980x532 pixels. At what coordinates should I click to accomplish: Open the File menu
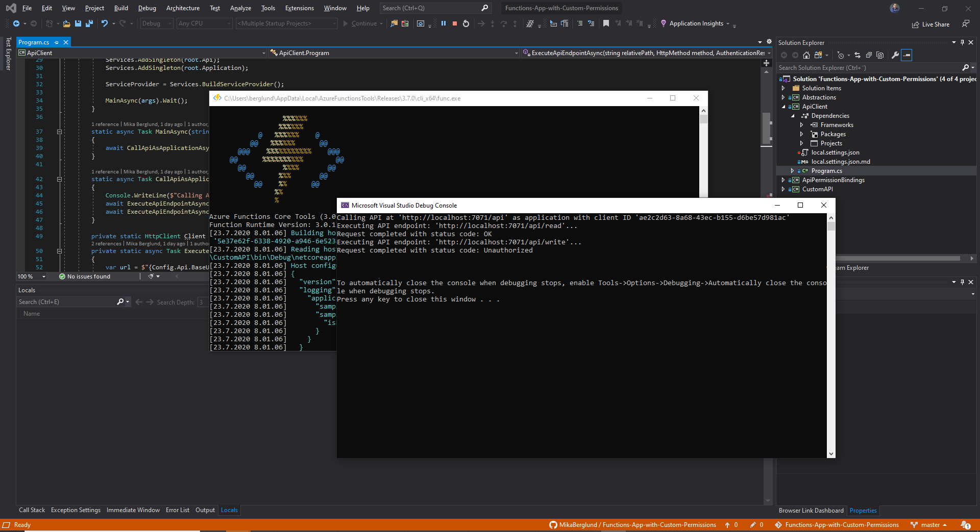point(27,8)
